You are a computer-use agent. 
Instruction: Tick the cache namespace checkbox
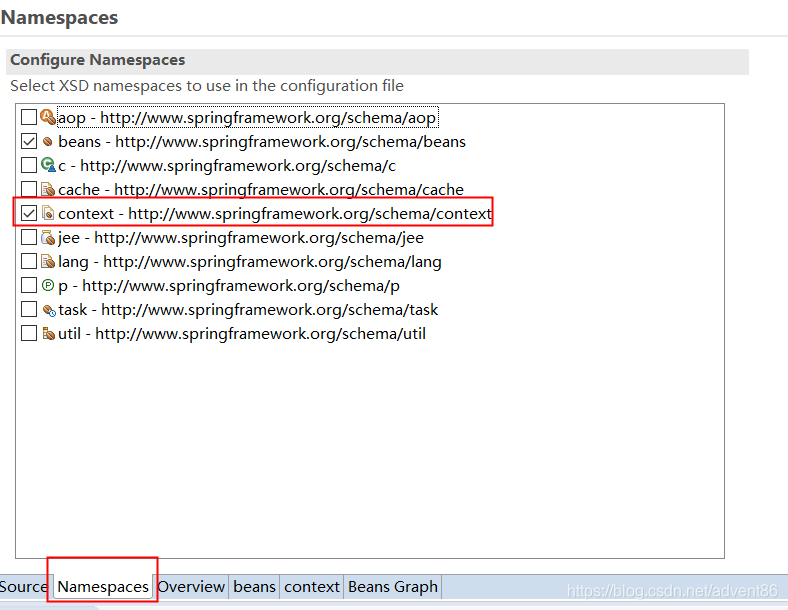(x=29, y=189)
